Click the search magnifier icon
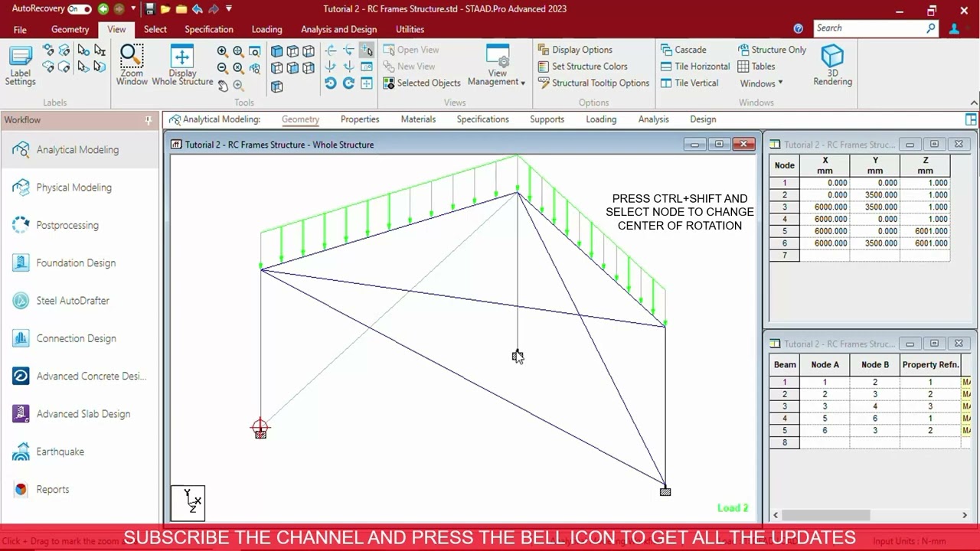980x551 pixels. point(931,28)
